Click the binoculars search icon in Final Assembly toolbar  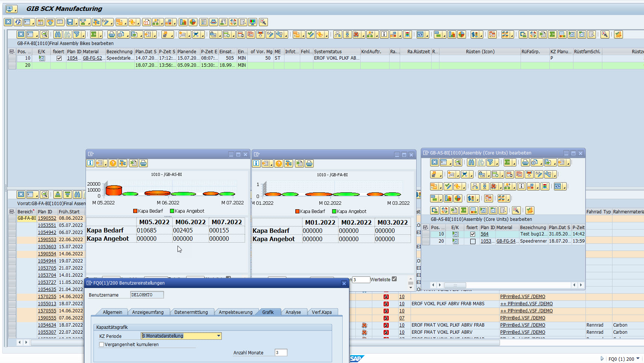coord(57,34)
